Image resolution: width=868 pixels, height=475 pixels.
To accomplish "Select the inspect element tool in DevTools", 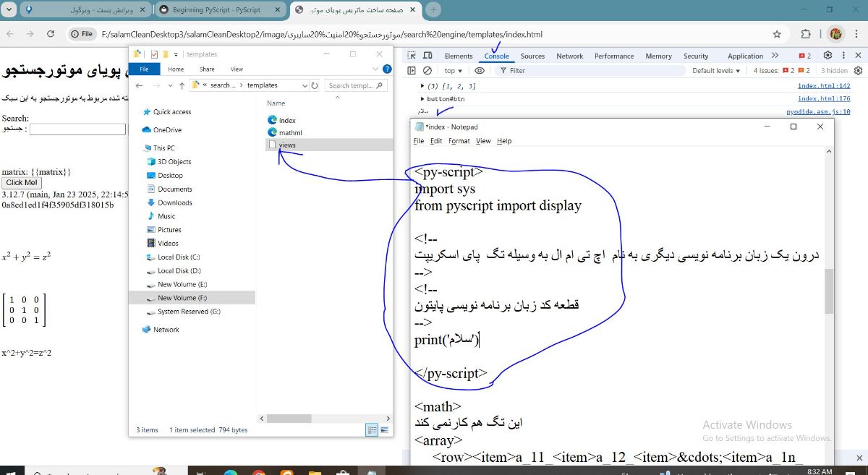I will 412,55.
